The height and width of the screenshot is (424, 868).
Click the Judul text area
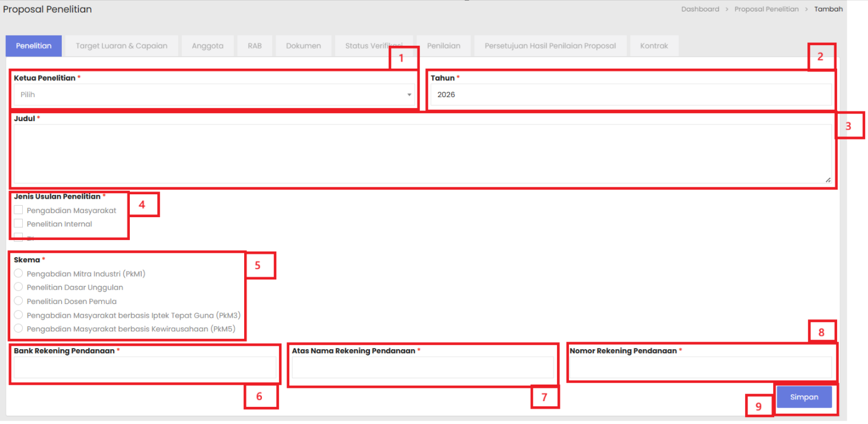[x=422, y=154]
